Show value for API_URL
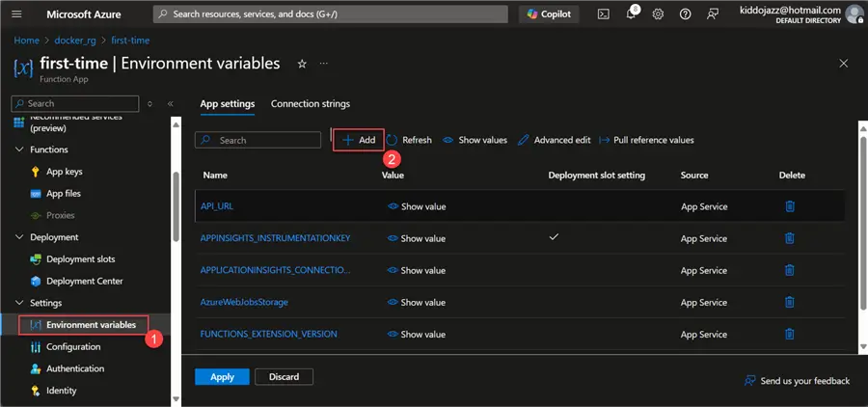 417,206
